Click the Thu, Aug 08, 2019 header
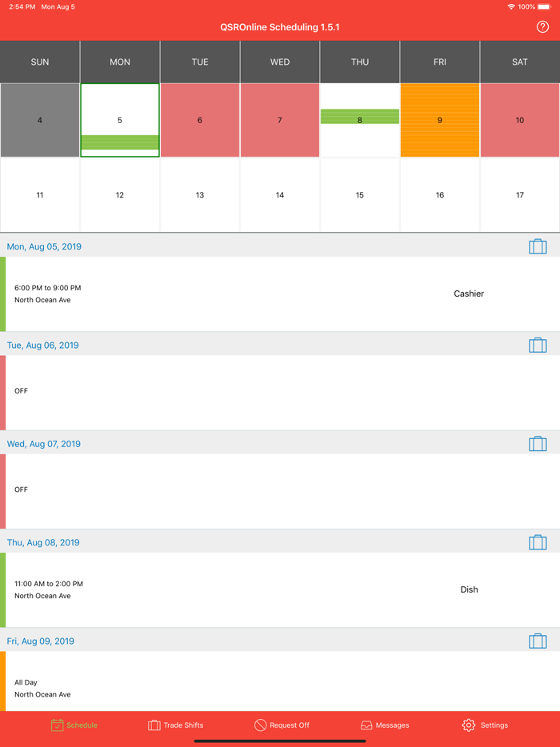 pos(43,541)
